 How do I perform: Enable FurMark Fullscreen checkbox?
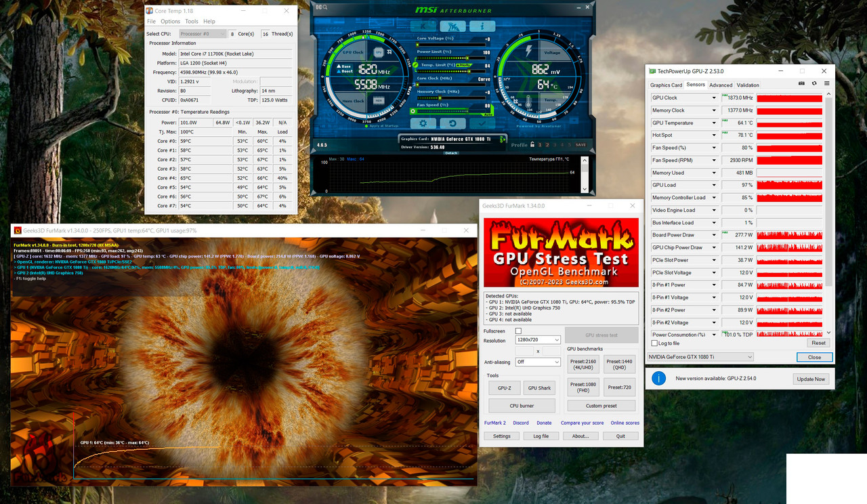pos(518,331)
